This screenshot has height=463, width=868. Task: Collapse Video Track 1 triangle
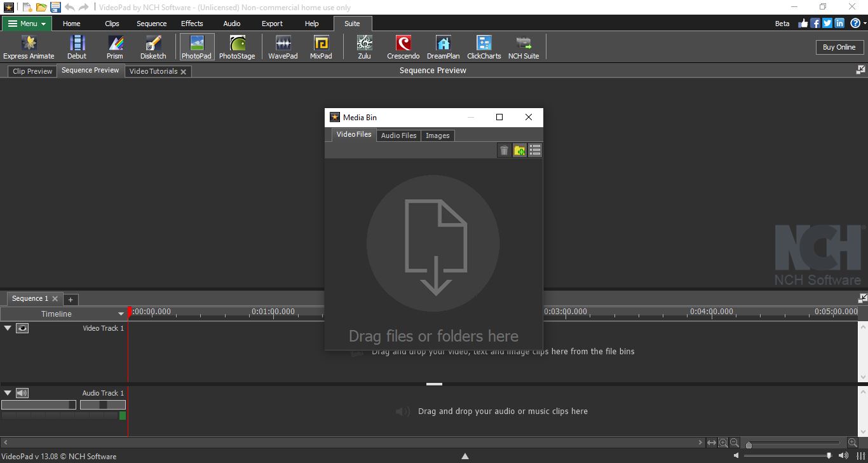tap(8, 328)
